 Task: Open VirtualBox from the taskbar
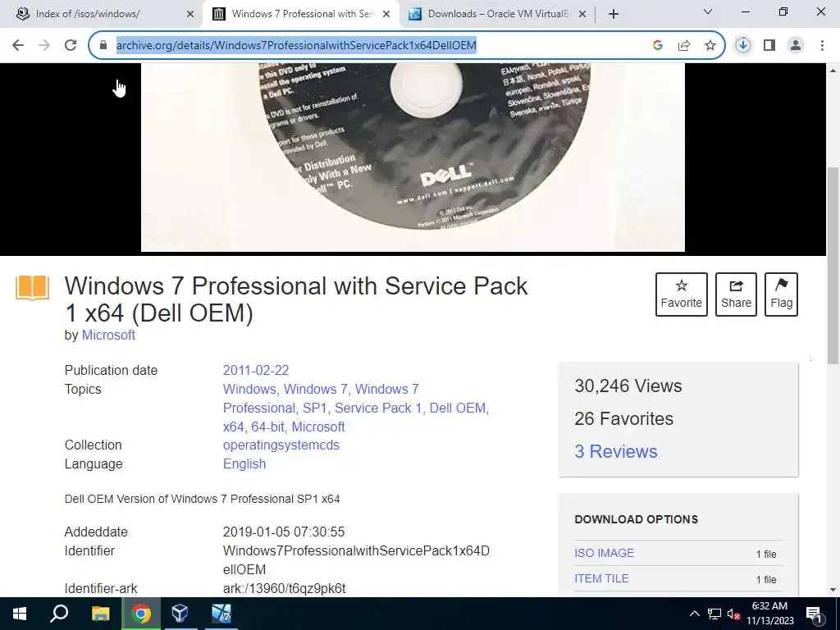(x=180, y=614)
